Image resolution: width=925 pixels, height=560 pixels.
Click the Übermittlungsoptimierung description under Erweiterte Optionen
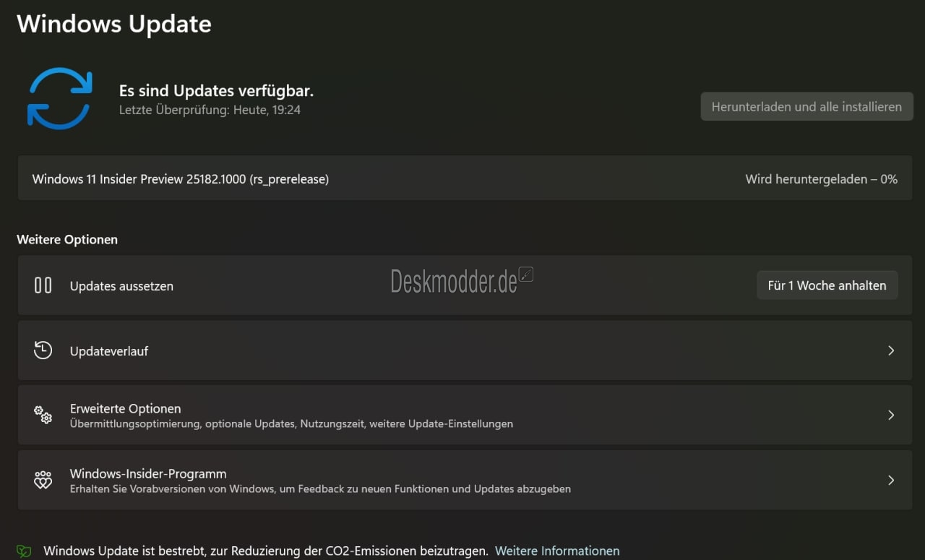[x=291, y=423]
